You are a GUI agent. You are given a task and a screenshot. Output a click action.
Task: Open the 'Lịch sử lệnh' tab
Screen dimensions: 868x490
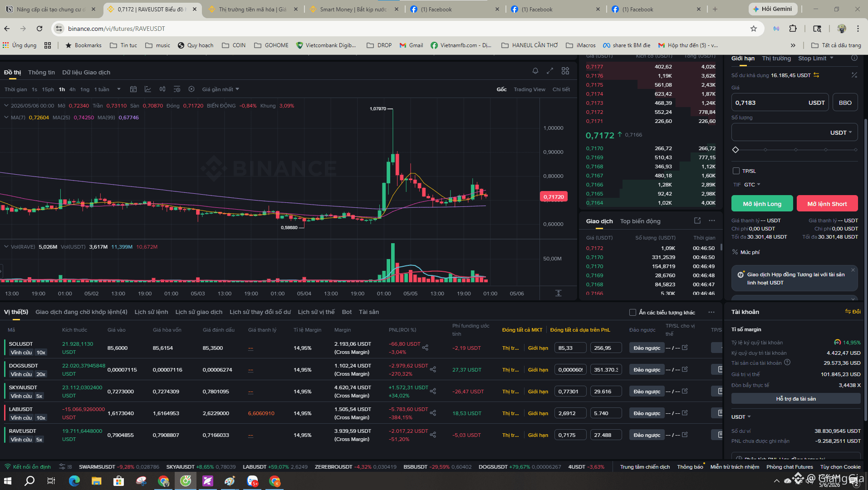tap(151, 312)
